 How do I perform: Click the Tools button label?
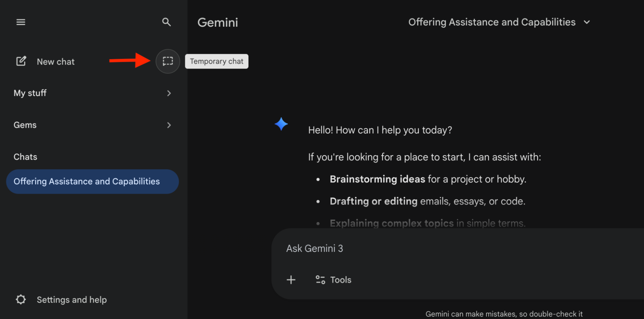pyautogui.click(x=341, y=280)
